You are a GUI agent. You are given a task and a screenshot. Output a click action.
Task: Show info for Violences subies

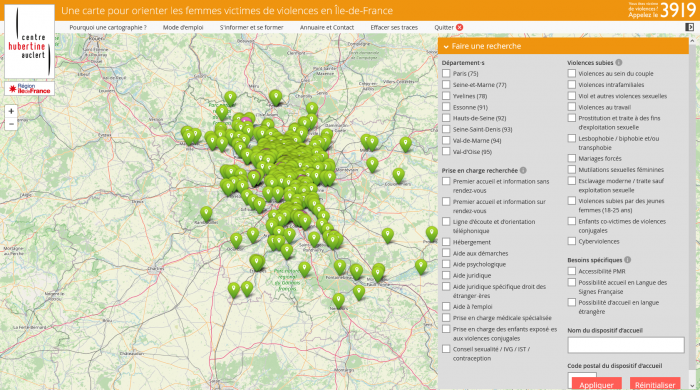(619, 62)
